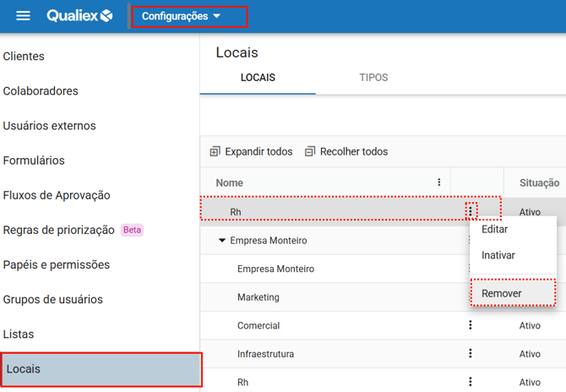566x392 pixels.
Task: Open Papéis e permissões settings
Action: pyautogui.click(x=57, y=264)
